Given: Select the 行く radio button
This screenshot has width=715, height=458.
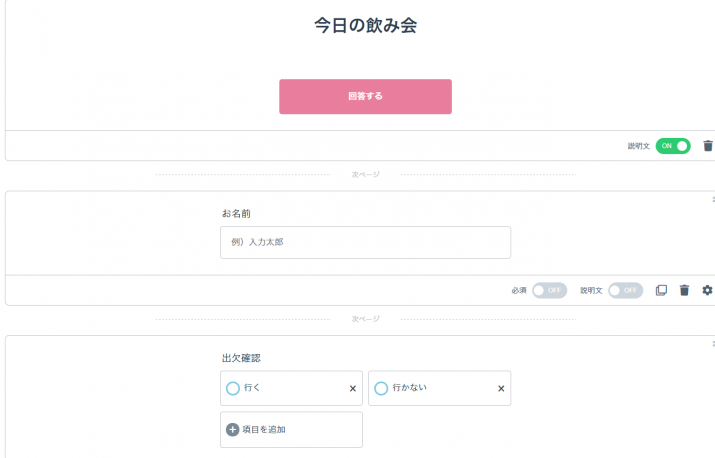Looking at the screenshot, I should point(233,388).
